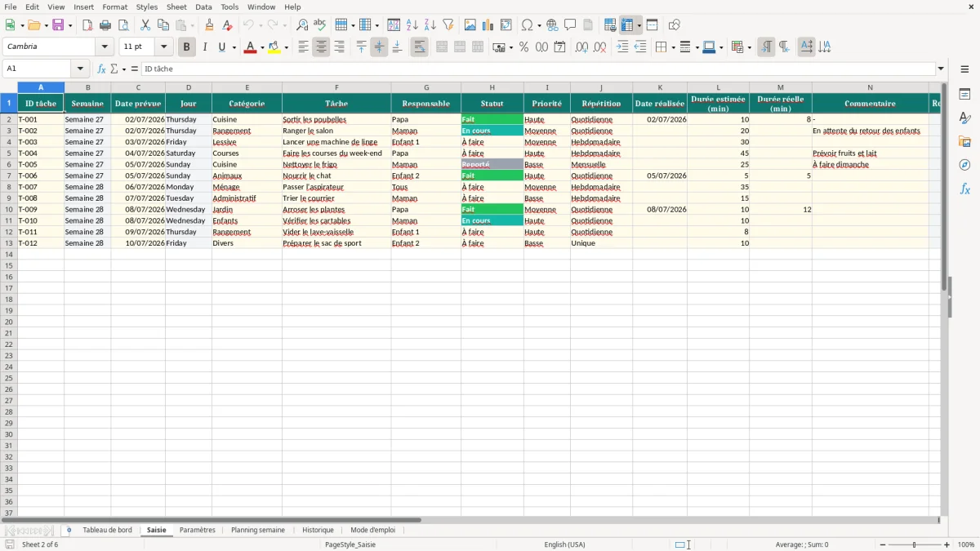This screenshot has width=980, height=551.
Task: Open the Function Wizard fx icon
Action: point(102,69)
